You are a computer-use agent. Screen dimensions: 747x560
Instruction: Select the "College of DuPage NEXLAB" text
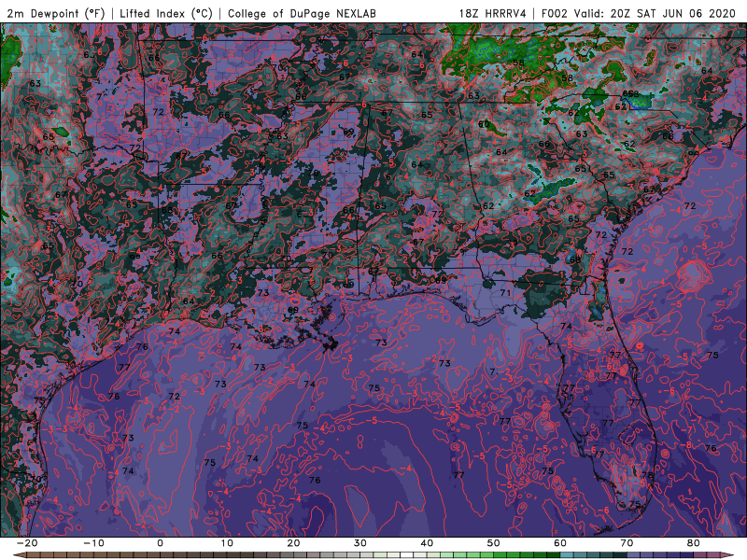(302, 13)
